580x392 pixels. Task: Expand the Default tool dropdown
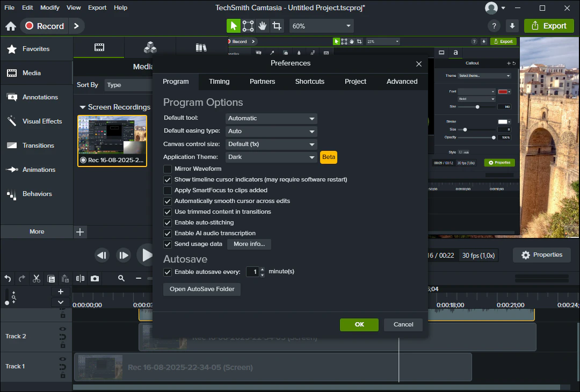[x=271, y=119]
